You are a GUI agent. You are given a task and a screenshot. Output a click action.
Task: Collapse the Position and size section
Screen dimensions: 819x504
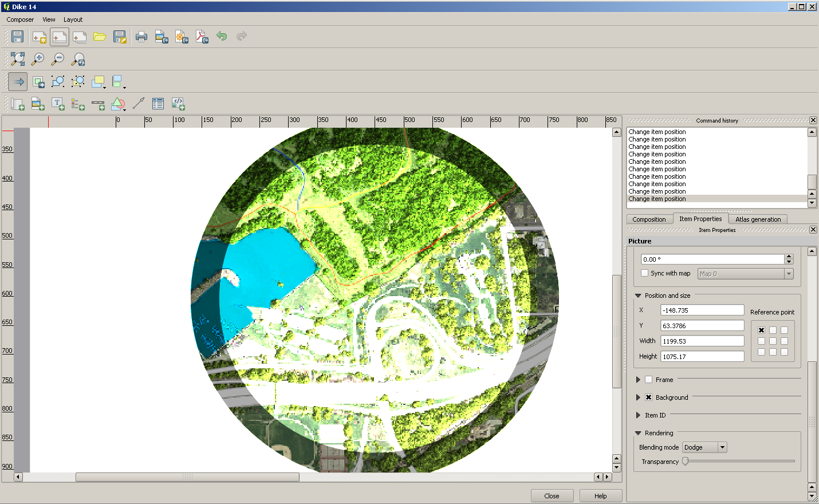click(638, 296)
